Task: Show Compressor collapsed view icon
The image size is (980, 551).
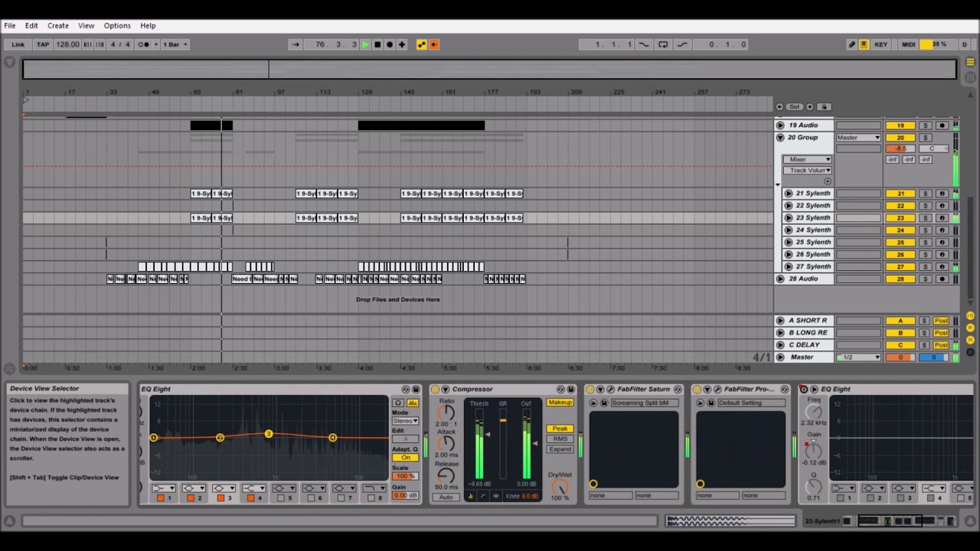Action: [470, 496]
